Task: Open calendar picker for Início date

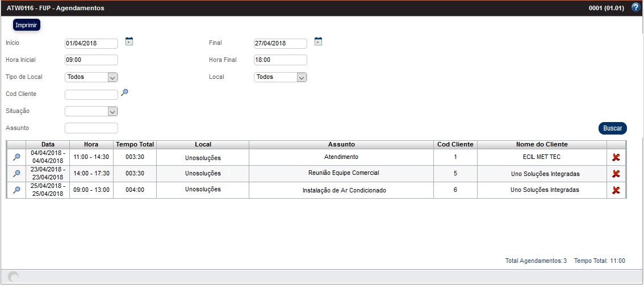Action: pos(129,41)
